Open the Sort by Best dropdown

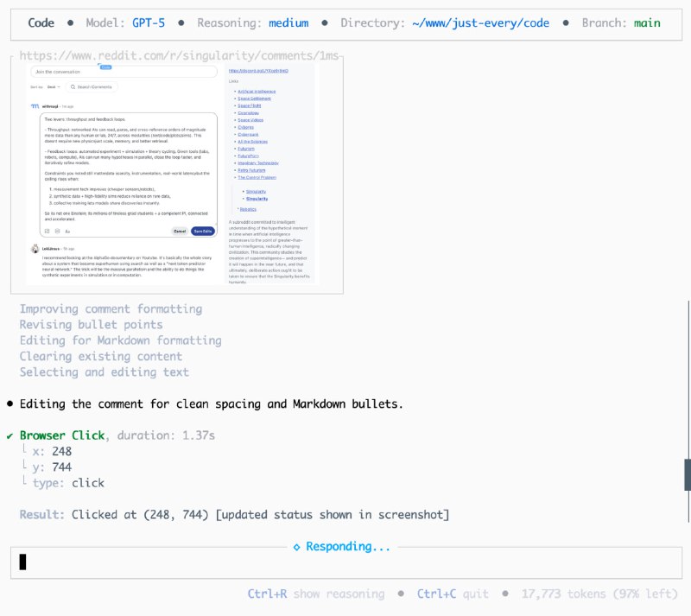pyautogui.click(x=55, y=87)
